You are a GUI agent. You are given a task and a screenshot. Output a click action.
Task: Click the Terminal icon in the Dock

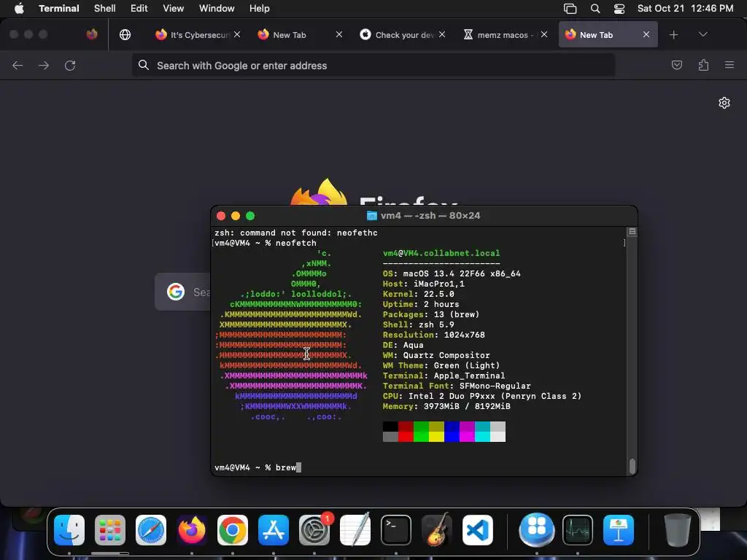coord(396,530)
